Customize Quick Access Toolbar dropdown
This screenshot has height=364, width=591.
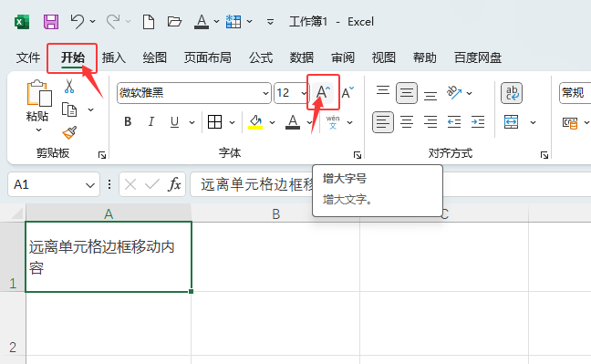pos(270,22)
